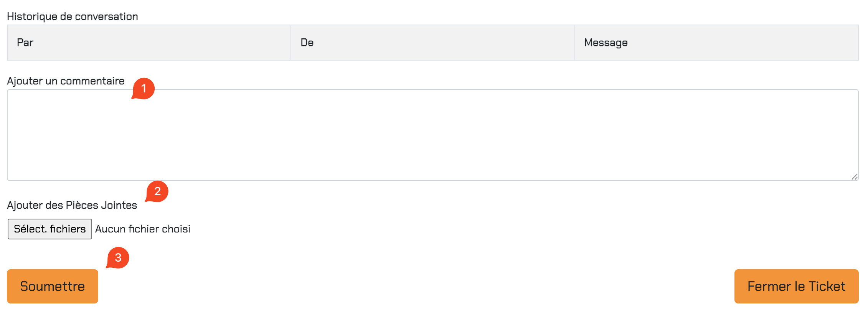The height and width of the screenshot is (333, 868).
Task: Click the Aucun fichier choisi text
Action: coord(143,229)
